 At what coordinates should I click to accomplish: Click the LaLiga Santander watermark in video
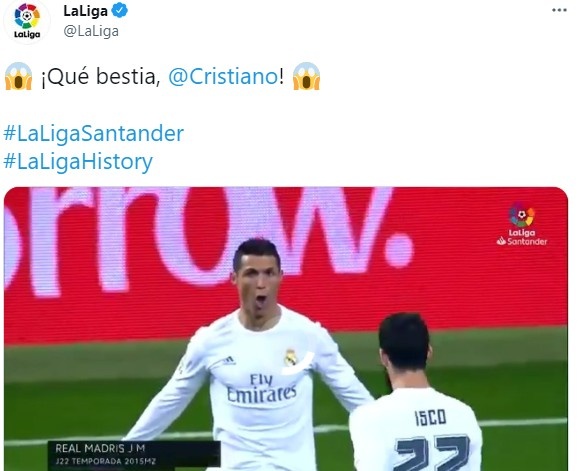522,225
